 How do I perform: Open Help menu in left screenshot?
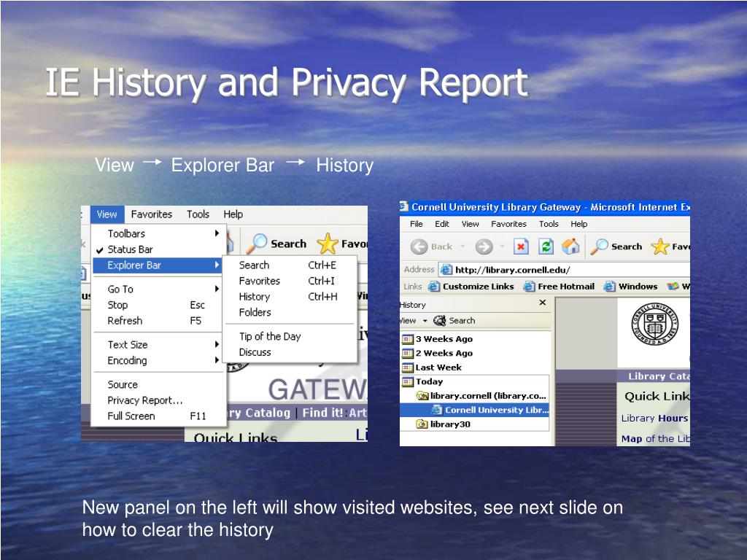click(x=233, y=214)
